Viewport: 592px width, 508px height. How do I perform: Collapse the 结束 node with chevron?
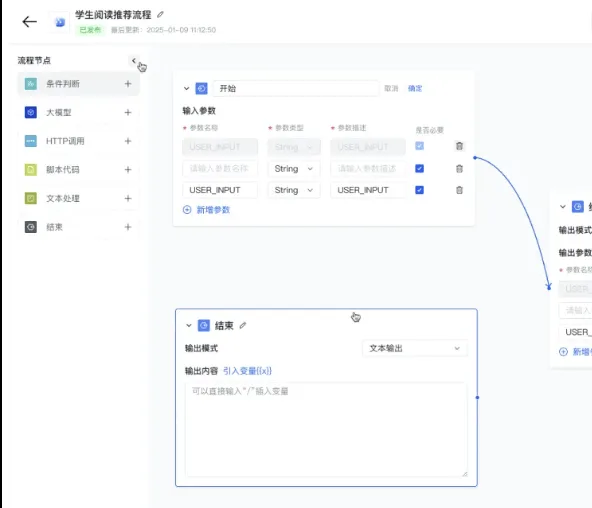pyautogui.click(x=189, y=325)
